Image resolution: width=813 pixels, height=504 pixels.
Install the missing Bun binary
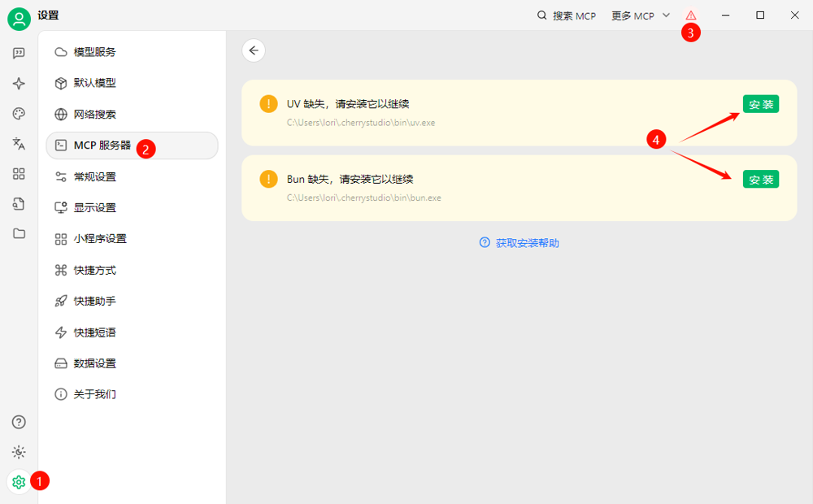[x=760, y=180]
